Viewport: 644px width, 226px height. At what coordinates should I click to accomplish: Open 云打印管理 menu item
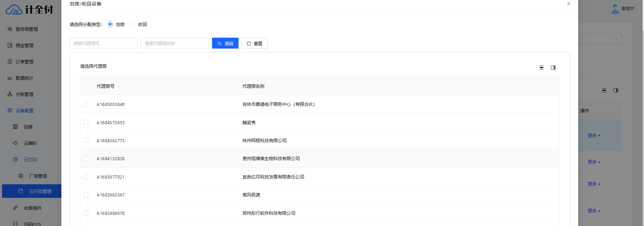pos(40,191)
